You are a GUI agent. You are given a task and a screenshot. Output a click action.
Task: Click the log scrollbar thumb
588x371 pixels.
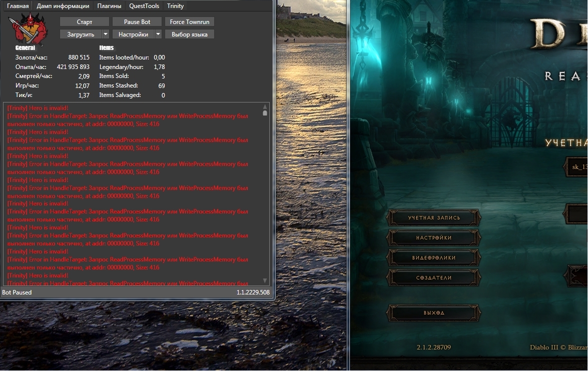coord(265,113)
